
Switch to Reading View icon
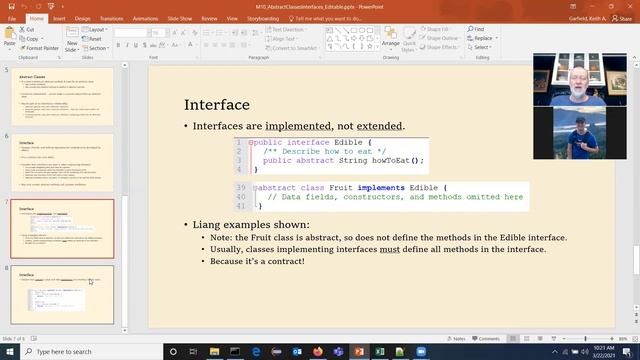pyautogui.click(x=540, y=339)
